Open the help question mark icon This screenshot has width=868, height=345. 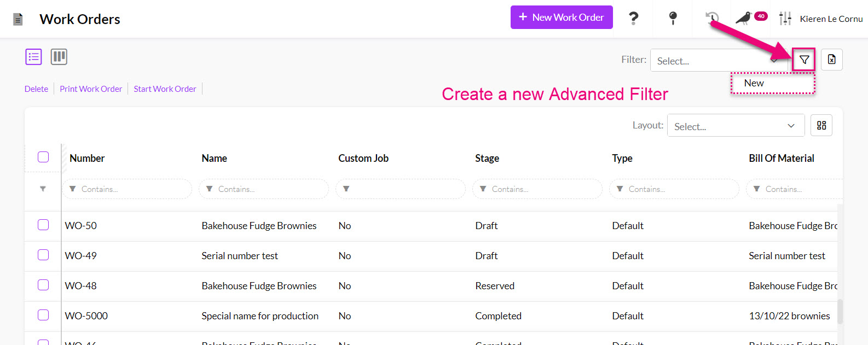633,19
